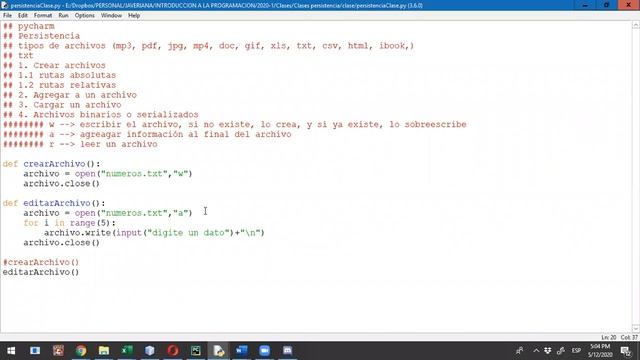Click the "tipos de archivos" comment line
This screenshot has width=640, height=360.
pos(208,46)
